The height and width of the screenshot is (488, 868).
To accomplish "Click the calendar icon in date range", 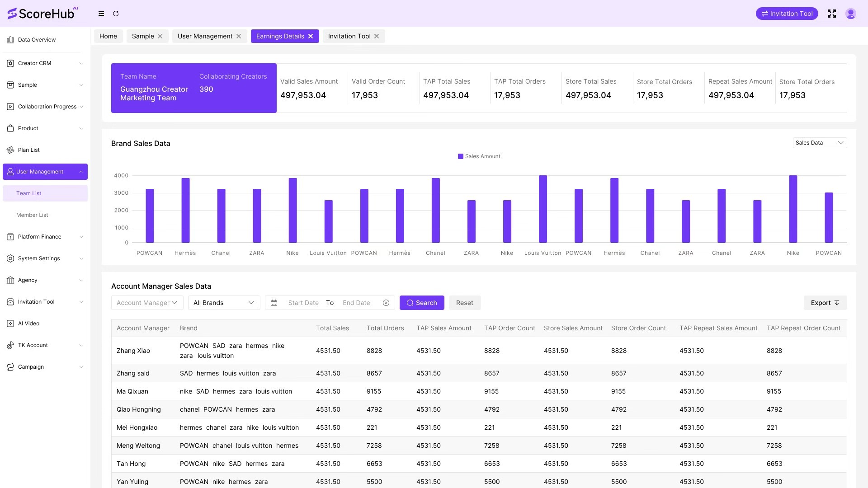I will tap(274, 303).
